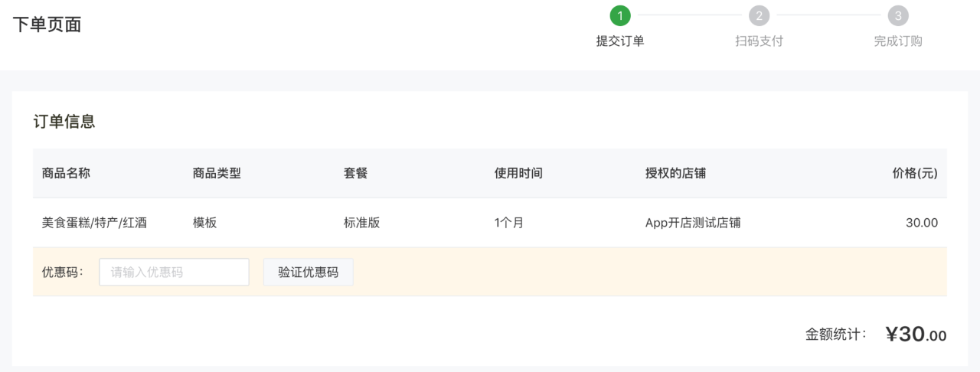The image size is (980, 372).
Task: Click the 商品类型 column header
Action: (x=217, y=173)
